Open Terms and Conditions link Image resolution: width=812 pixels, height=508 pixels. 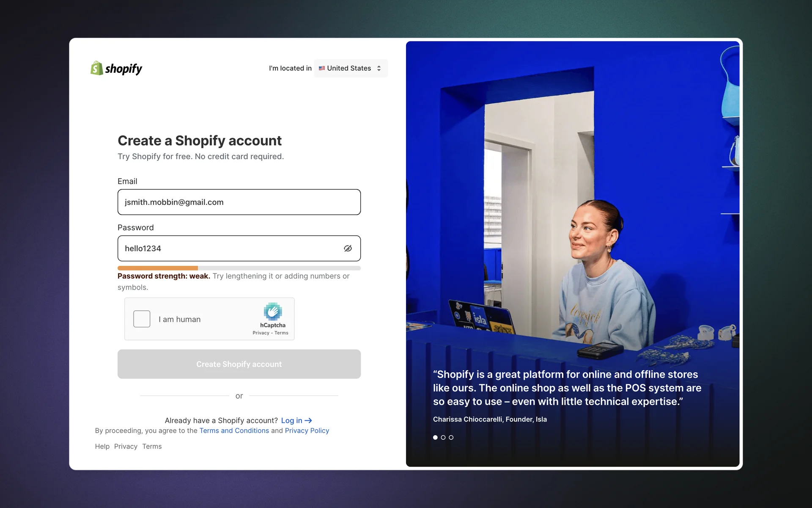[x=234, y=431]
